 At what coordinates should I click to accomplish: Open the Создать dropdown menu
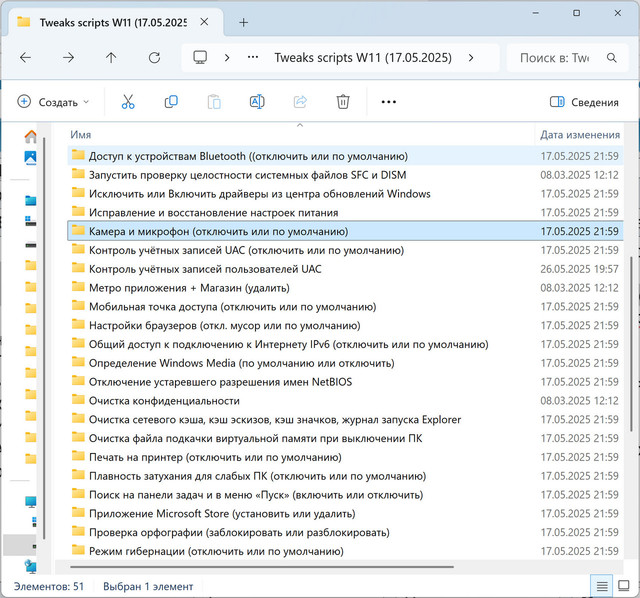point(53,102)
